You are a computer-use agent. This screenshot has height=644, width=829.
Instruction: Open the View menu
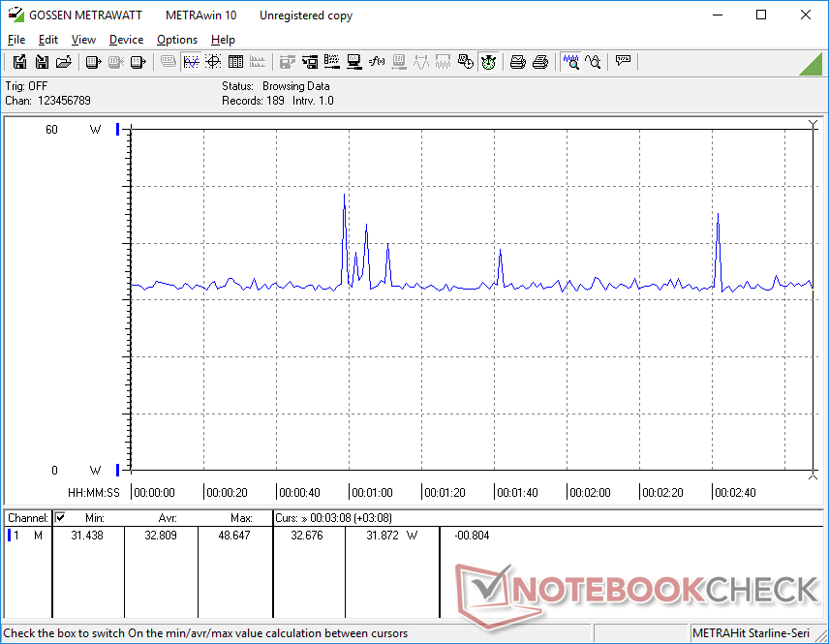83,40
